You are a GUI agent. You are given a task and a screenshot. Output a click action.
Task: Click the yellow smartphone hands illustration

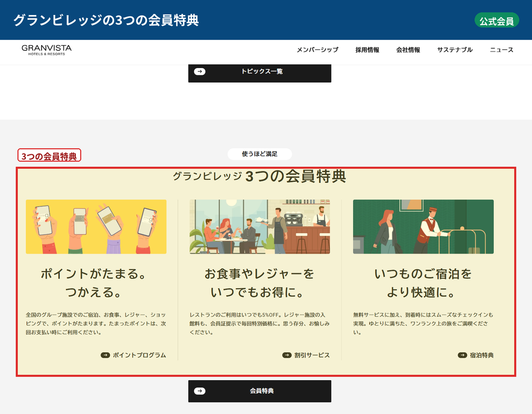tap(96, 226)
